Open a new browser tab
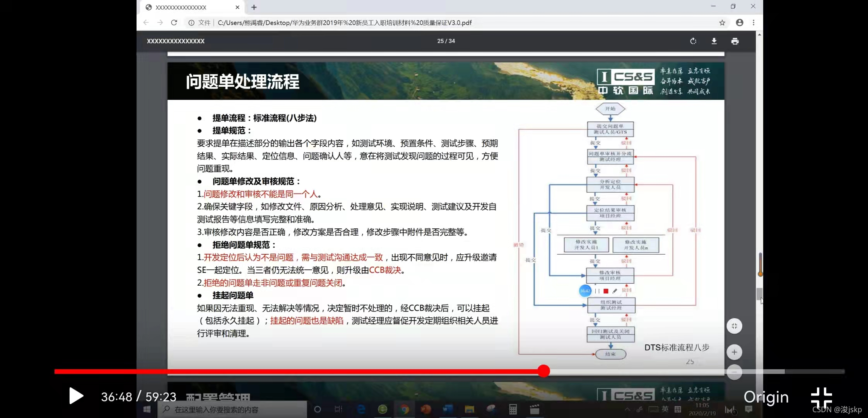Viewport: 868px width, 418px height. (254, 7)
